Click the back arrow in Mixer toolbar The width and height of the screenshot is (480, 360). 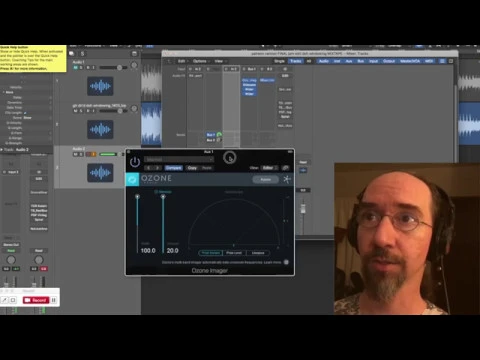click(x=169, y=61)
